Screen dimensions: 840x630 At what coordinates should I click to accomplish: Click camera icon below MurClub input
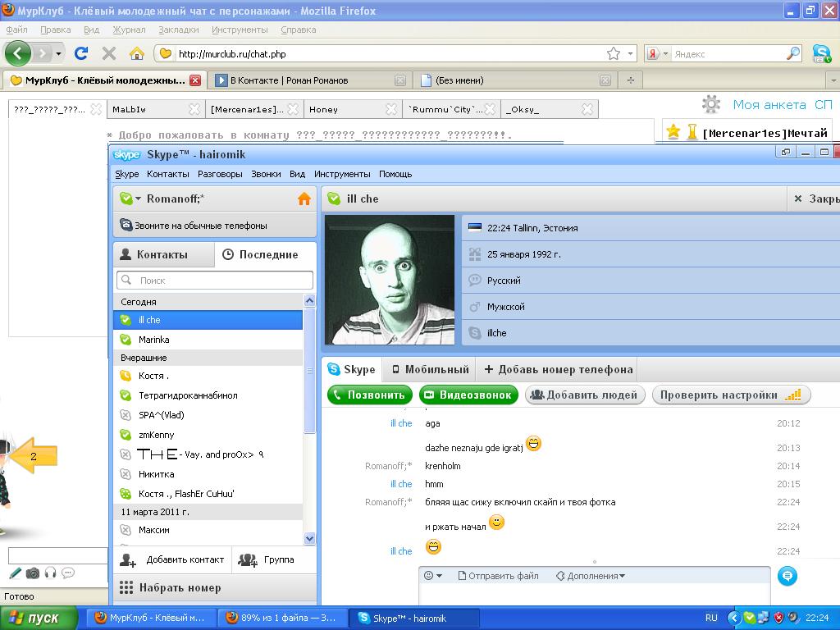[33, 573]
